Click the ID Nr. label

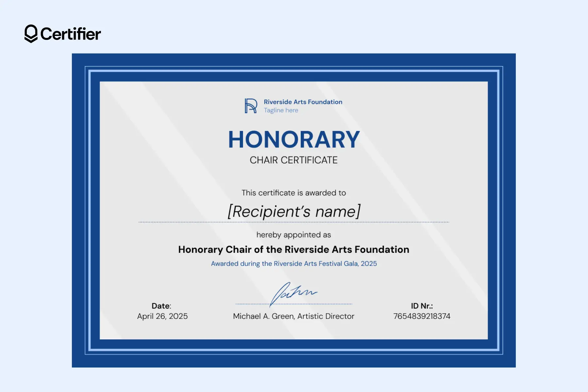click(422, 306)
